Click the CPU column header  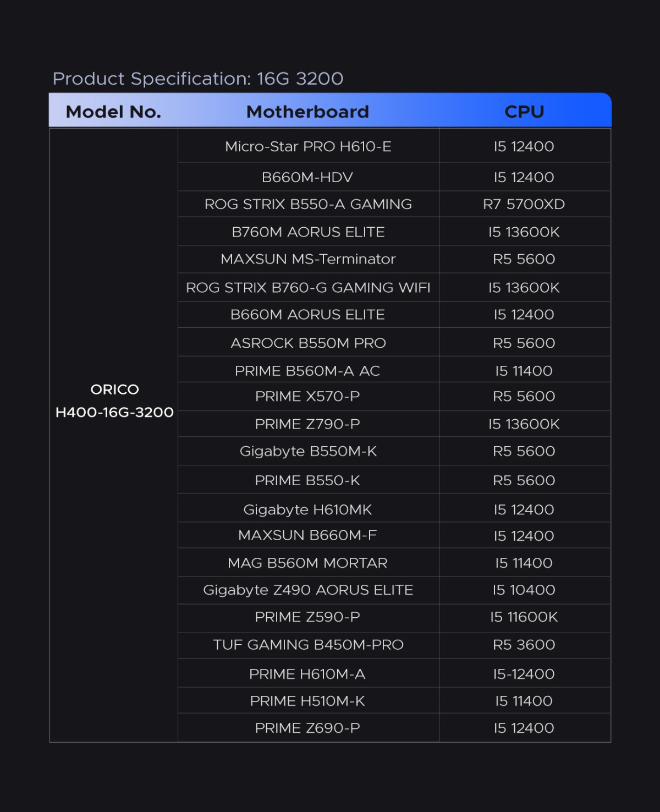[524, 112]
